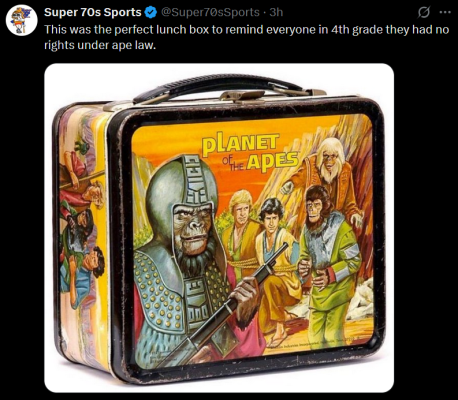458x400 pixels.
Task: Open the three-dot more options menu
Action: pos(445,12)
